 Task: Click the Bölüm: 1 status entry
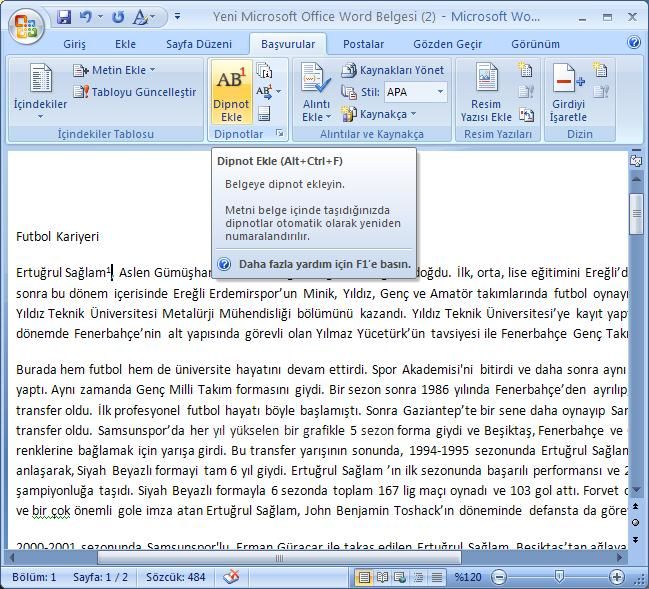point(34,577)
